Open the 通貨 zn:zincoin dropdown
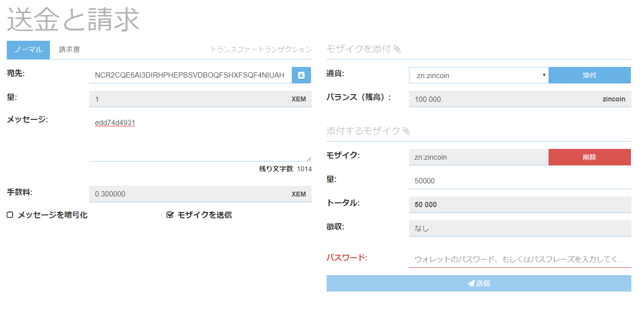644x310 pixels. pos(478,75)
